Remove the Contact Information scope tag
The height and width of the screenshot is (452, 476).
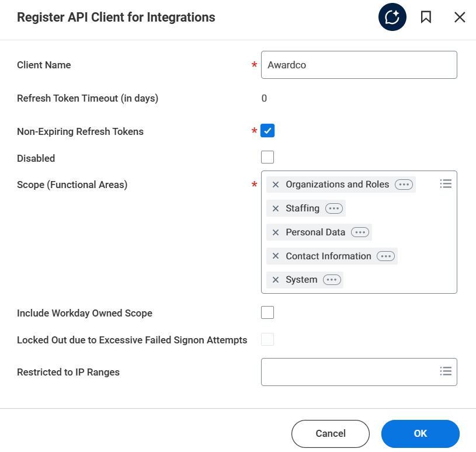[276, 256]
